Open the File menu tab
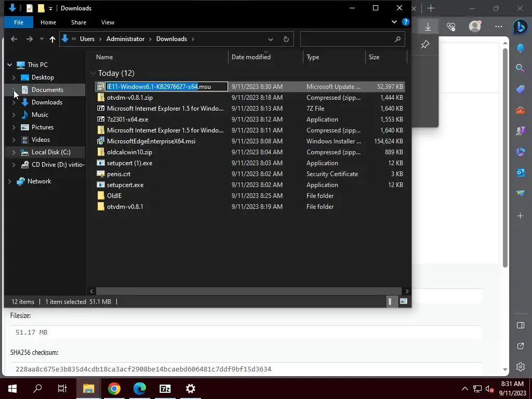This screenshot has height=399, width=532. point(19,22)
